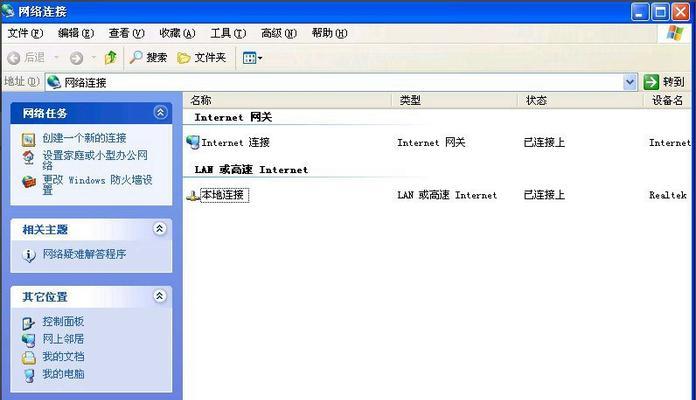Viewport: 696px width, 400px height.
Task: Click 创建一个新的连接 link
Action: pyautogui.click(x=84, y=138)
